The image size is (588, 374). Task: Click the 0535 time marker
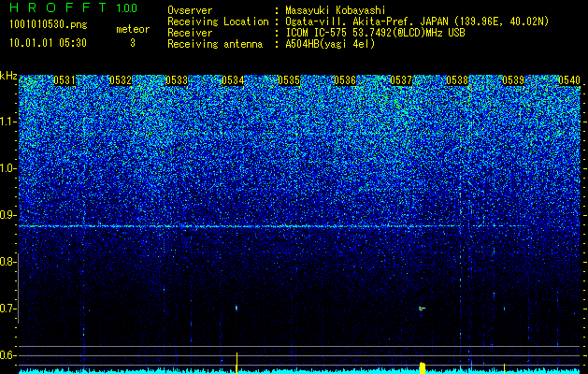(x=289, y=80)
